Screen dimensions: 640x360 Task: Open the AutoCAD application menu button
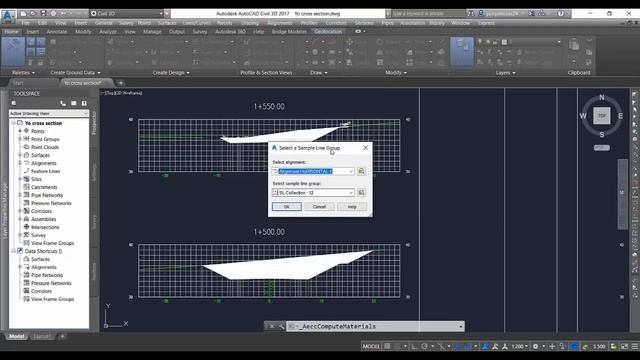coord(8,16)
